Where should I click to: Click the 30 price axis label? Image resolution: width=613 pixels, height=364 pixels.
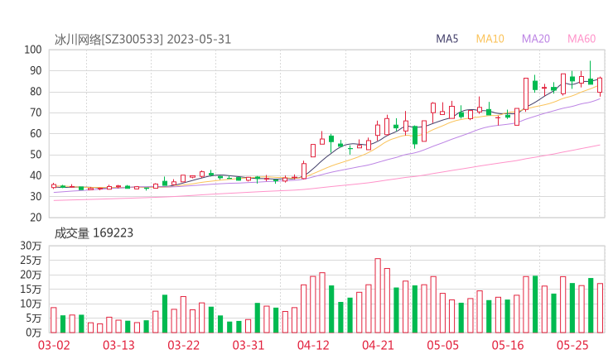[36, 197]
